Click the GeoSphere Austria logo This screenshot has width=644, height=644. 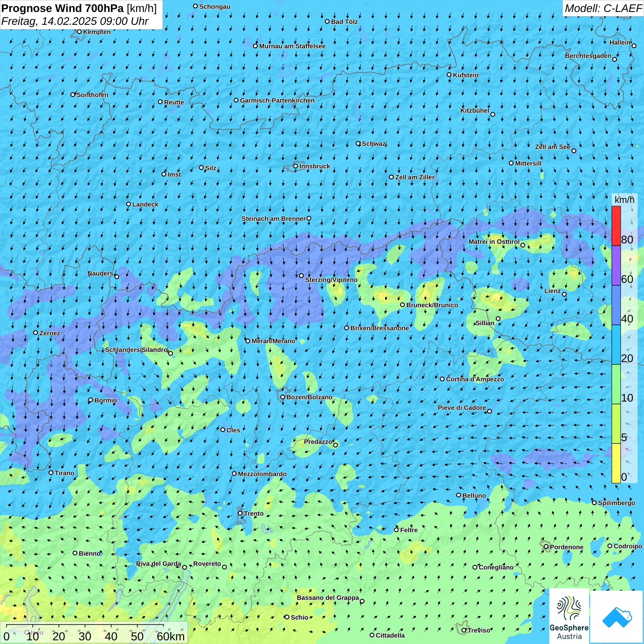[x=569, y=616]
